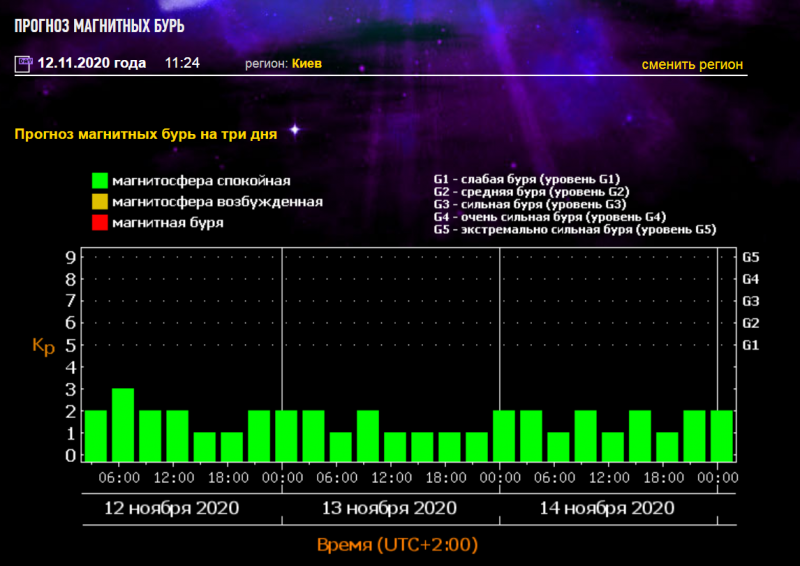Image resolution: width=800 pixels, height=566 pixels.
Task: Select the region name "Киев"
Action: click(307, 64)
